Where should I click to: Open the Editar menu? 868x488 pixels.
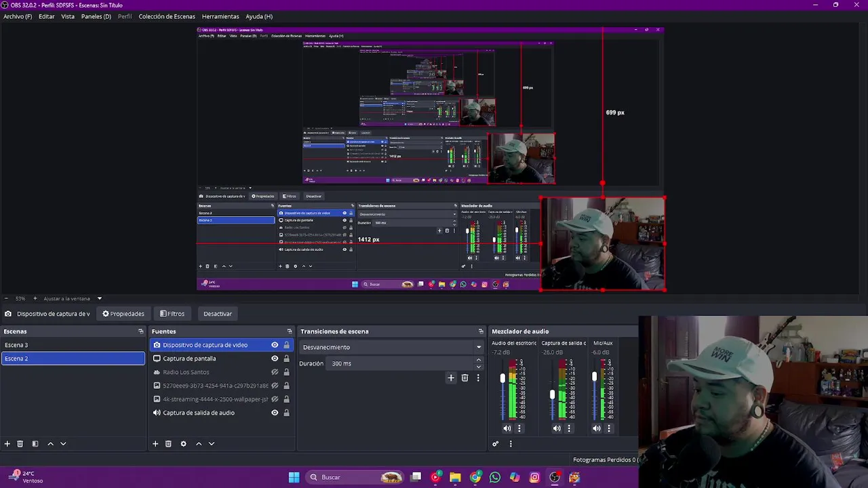47,16
